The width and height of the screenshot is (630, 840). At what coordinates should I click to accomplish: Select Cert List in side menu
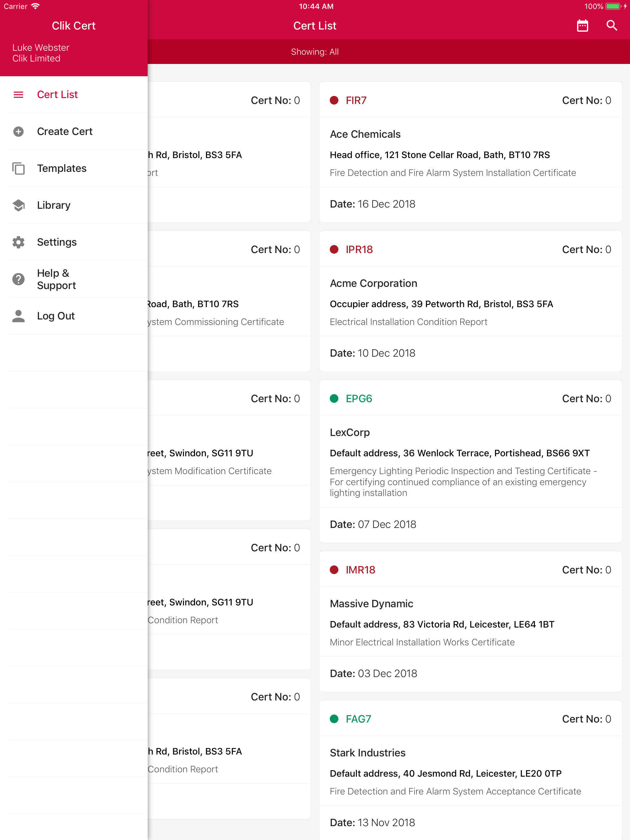[x=58, y=95]
